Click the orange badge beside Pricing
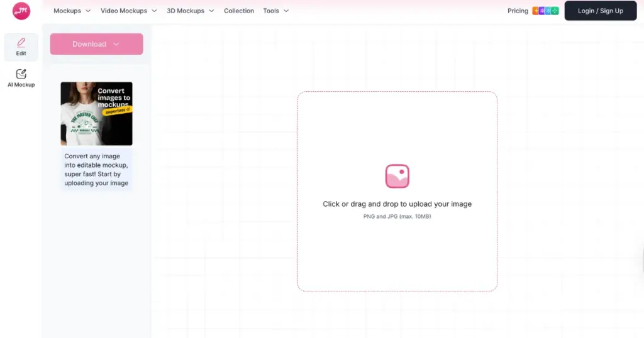The height and width of the screenshot is (338, 644). (536, 11)
